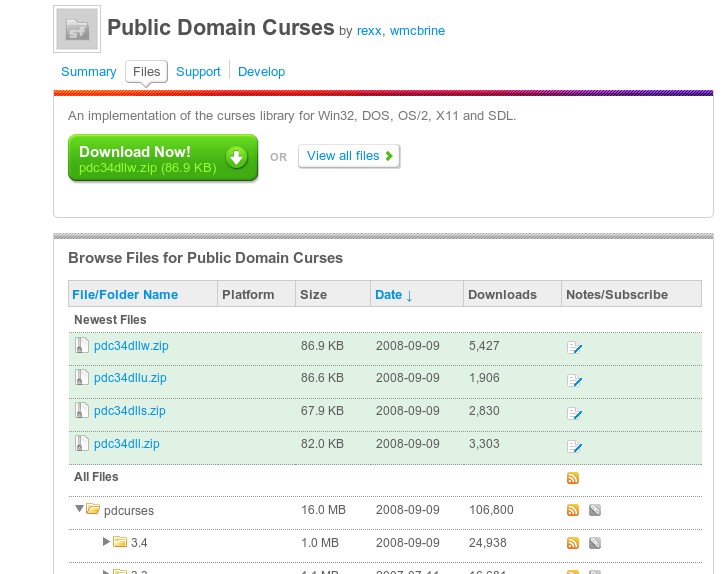Open release notes for pdc34dll.zip
This screenshot has height=574, width=722.
tap(574, 446)
